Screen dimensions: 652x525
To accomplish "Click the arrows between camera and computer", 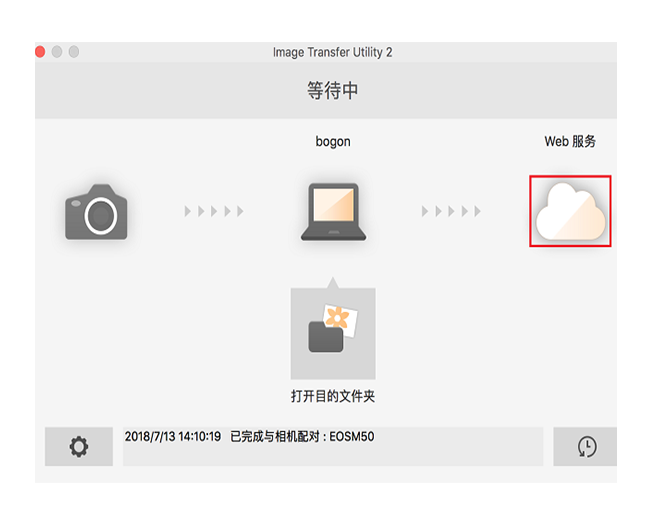I will coord(214,211).
